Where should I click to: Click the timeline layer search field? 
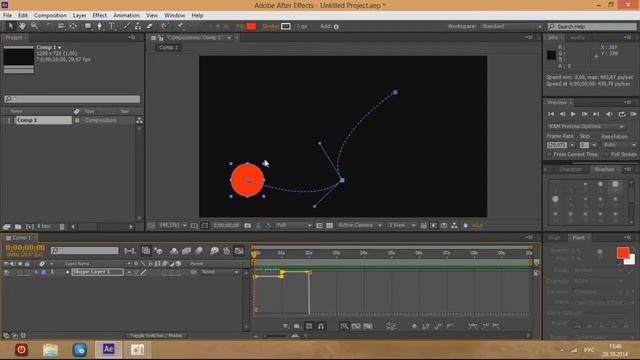(x=84, y=250)
